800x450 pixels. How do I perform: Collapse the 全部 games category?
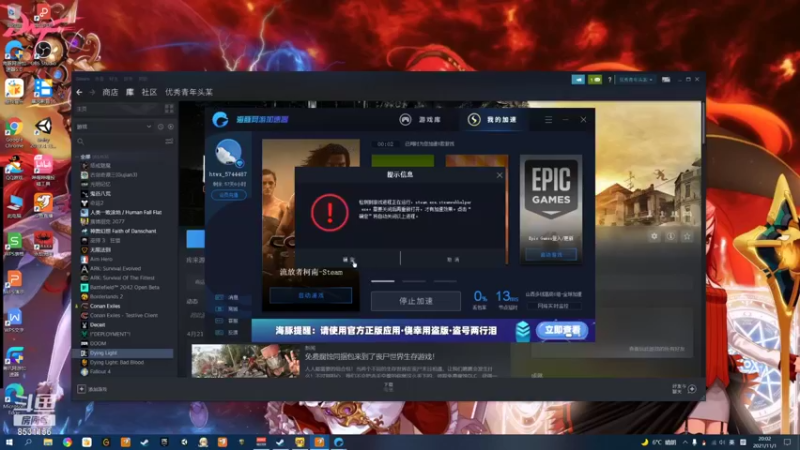point(78,157)
